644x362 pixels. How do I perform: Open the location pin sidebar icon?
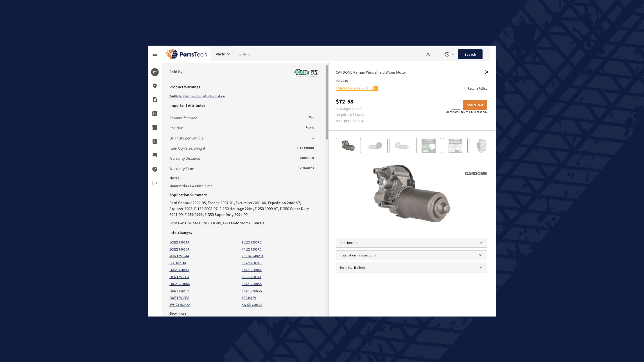(x=155, y=86)
